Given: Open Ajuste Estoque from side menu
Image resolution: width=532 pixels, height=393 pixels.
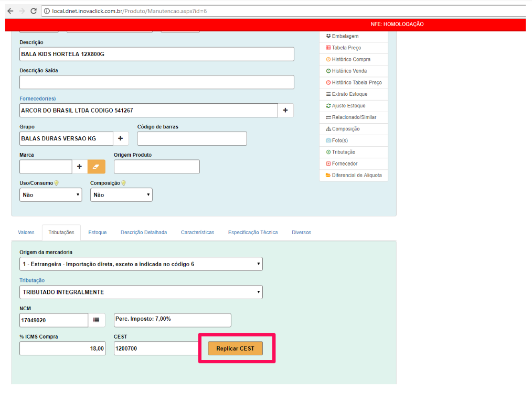Looking at the screenshot, I should point(348,106).
